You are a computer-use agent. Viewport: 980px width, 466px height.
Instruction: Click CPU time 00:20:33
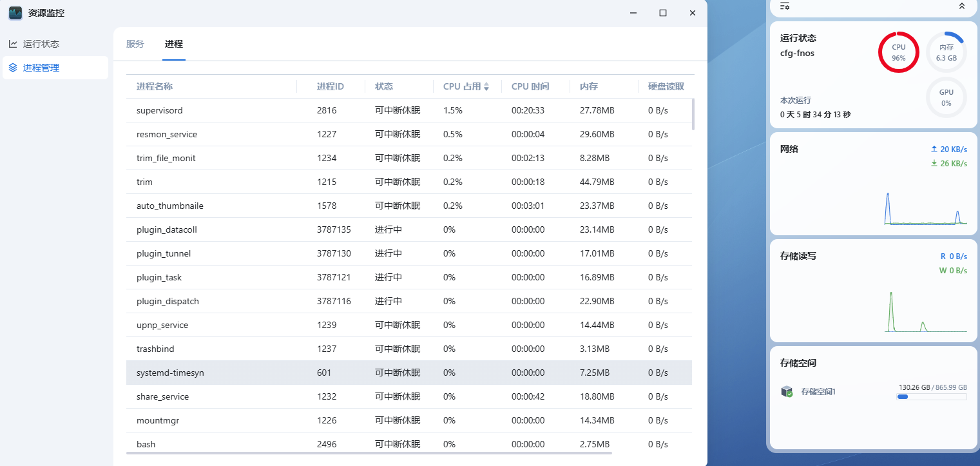point(528,110)
